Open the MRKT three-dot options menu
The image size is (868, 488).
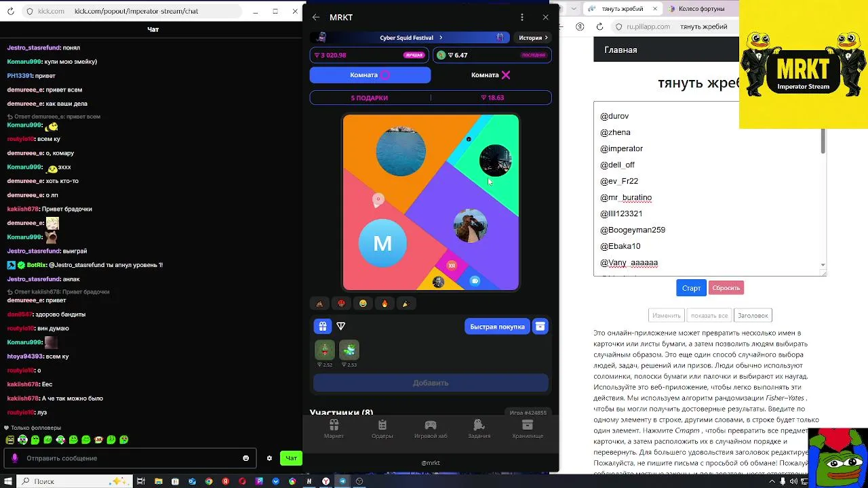tap(521, 18)
